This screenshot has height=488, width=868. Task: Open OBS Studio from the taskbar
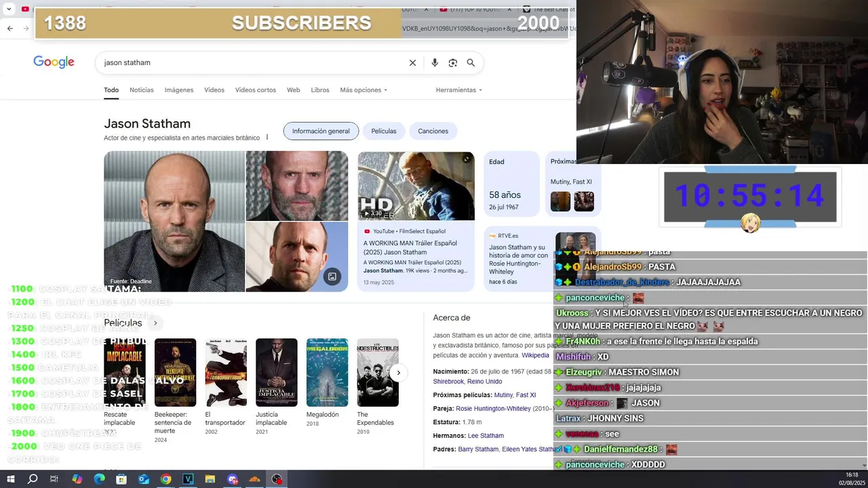[x=277, y=479]
